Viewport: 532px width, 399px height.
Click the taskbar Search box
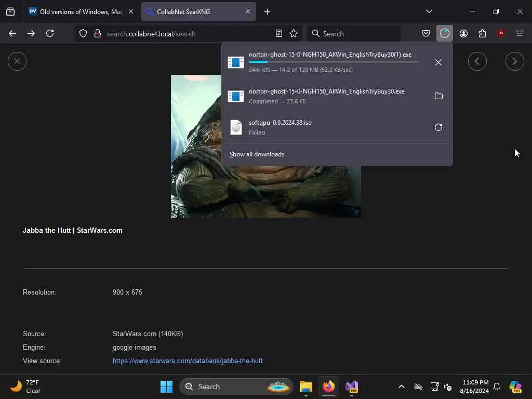[x=236, y=387]
